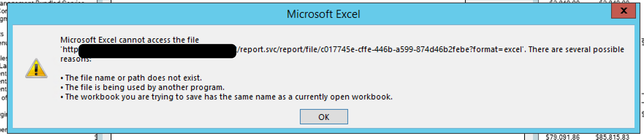Image resolution: width=644 pixels, height=140 pixels.
Task: Click the Microsoft Excel dialog title
Action: (323, 14)
